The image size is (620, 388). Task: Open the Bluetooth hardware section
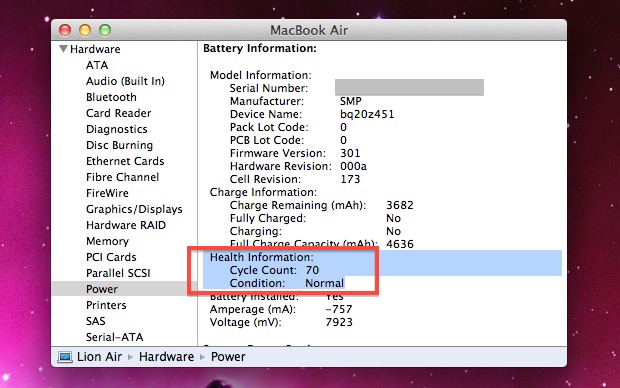(x=111, y=97)
